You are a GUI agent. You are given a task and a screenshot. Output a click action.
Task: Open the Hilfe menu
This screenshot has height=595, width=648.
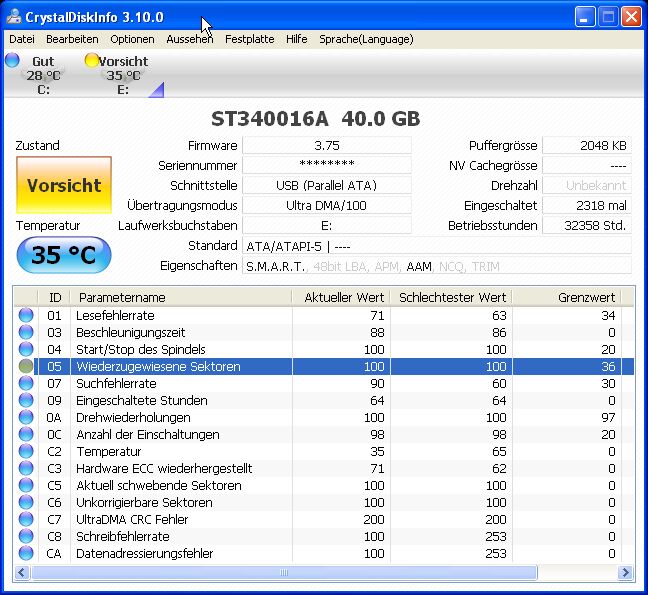click(297, 39)
